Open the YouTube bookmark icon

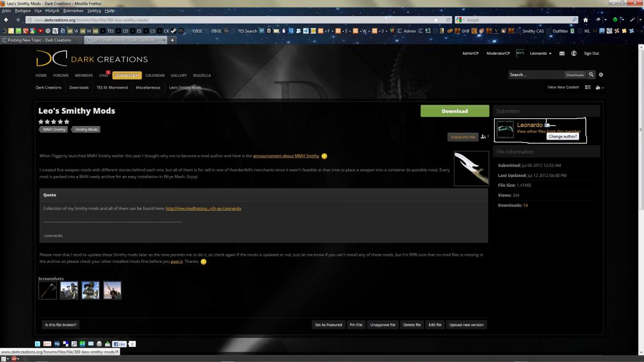(41, 31)
